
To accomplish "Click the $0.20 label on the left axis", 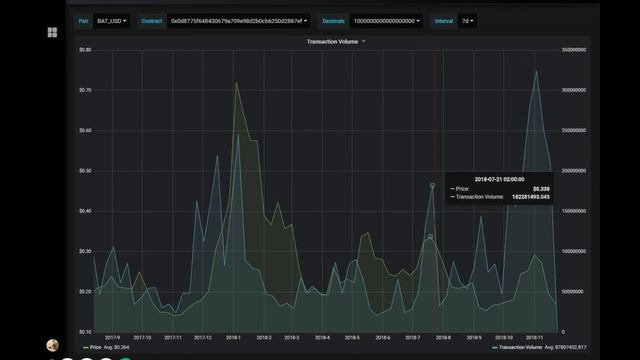I will point(85,291).
